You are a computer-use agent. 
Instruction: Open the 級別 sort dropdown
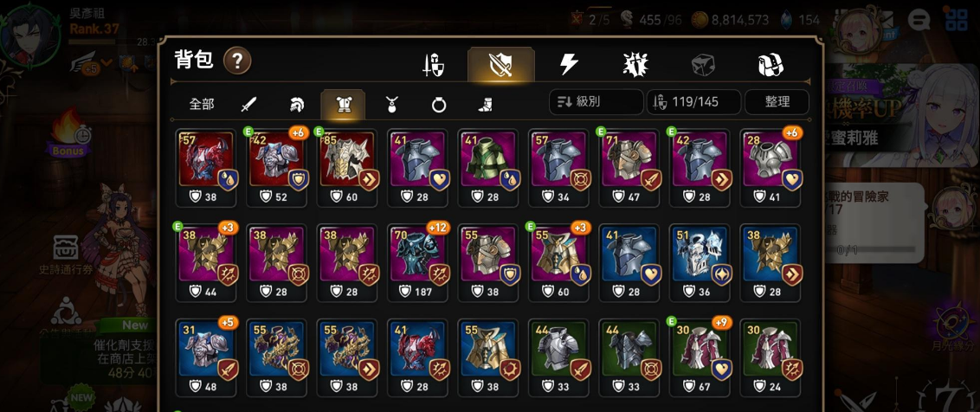(x=596, y=102)
